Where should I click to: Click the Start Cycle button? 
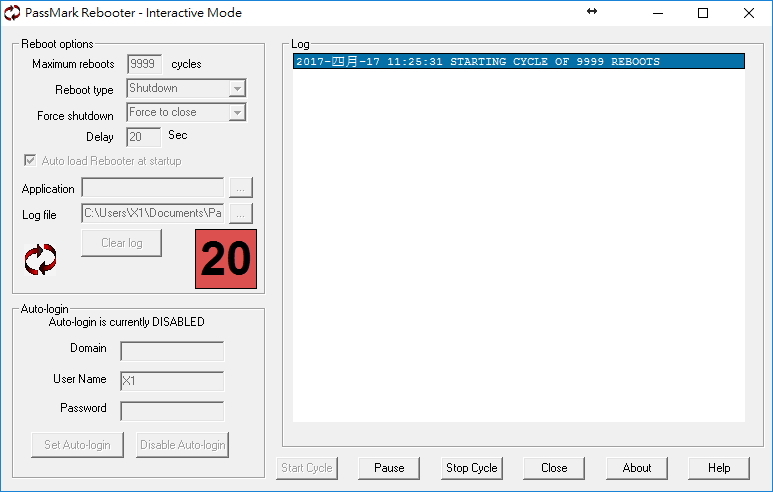click(307, 468)
